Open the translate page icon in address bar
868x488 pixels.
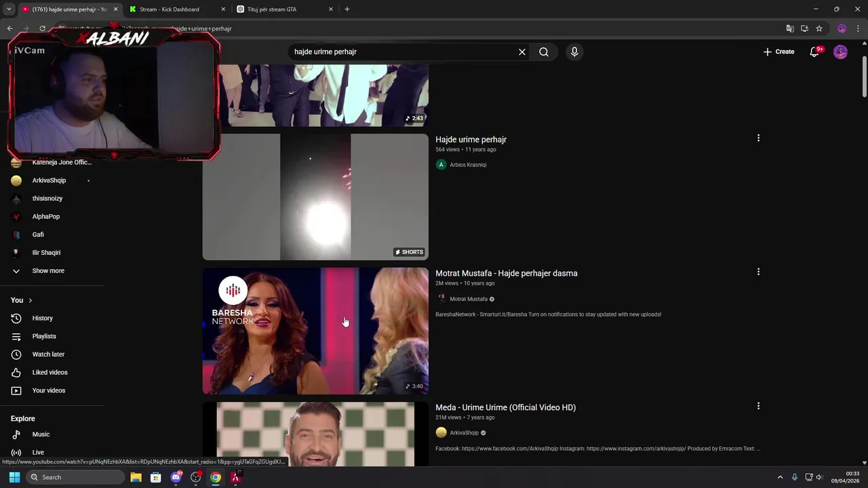click(x=790, y=28)
